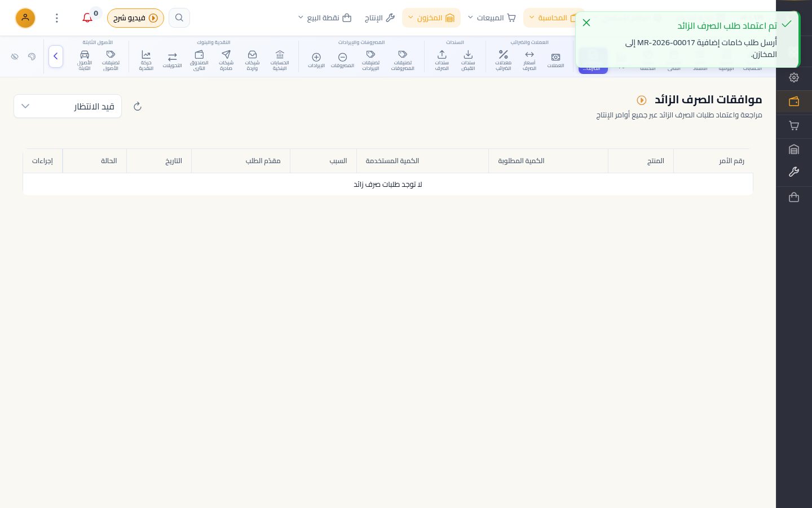
Task: Open fixed assets (الأصول الثابتة) car icon
Action: coord(85,60)
